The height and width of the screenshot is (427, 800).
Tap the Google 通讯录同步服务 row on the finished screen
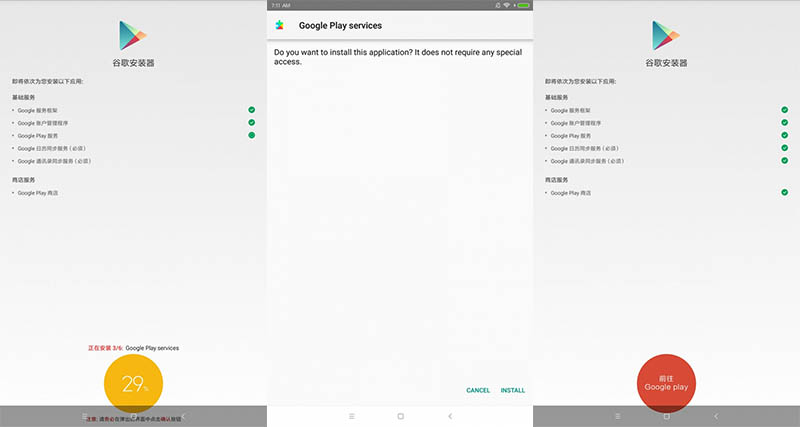click(666, 161)
